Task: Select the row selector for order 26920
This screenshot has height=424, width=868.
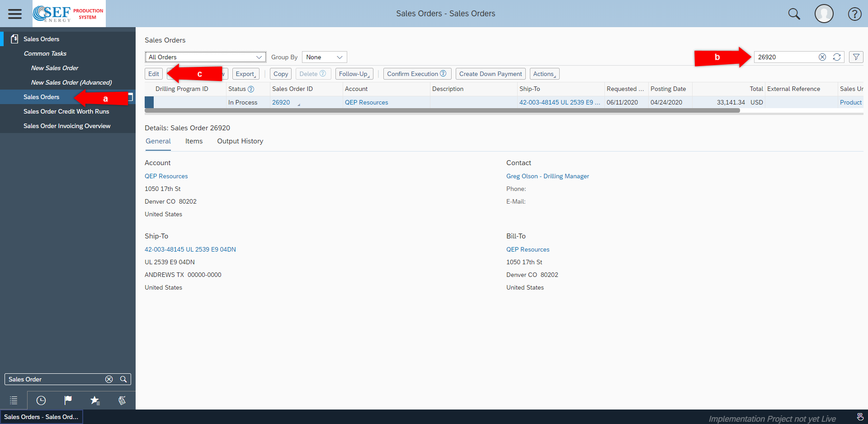Action: point(149,102)
